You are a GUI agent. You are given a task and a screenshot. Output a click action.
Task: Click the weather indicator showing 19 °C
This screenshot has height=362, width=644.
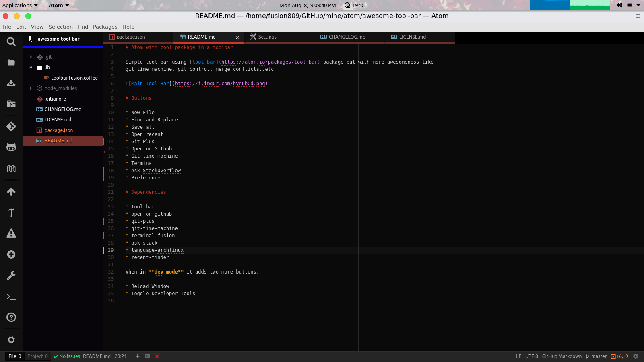[355, 5]
